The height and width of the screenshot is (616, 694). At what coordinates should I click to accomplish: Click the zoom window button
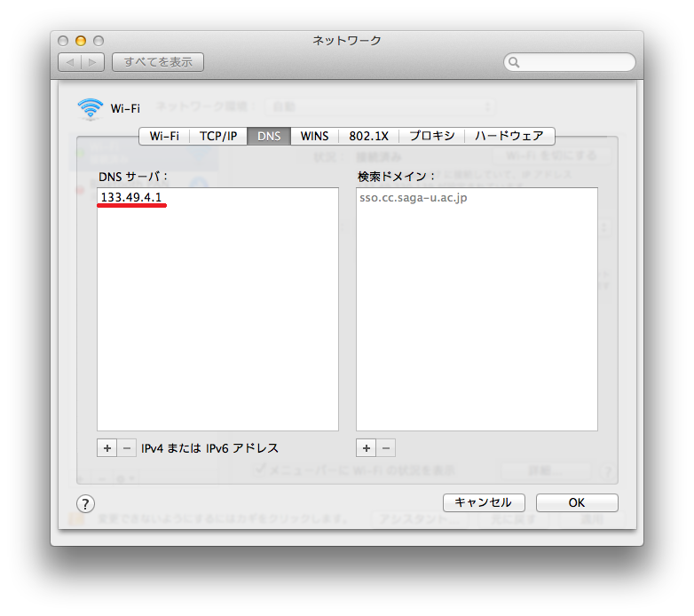point(99,41)
